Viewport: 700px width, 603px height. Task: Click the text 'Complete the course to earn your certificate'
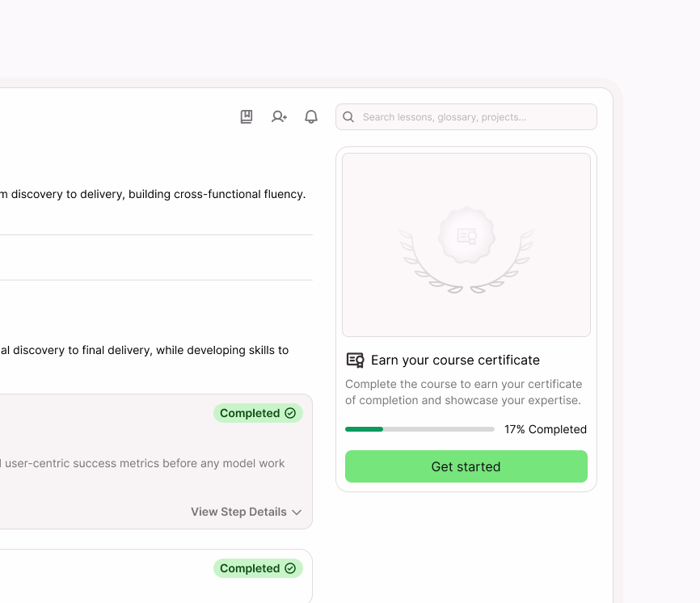point(463,384)
